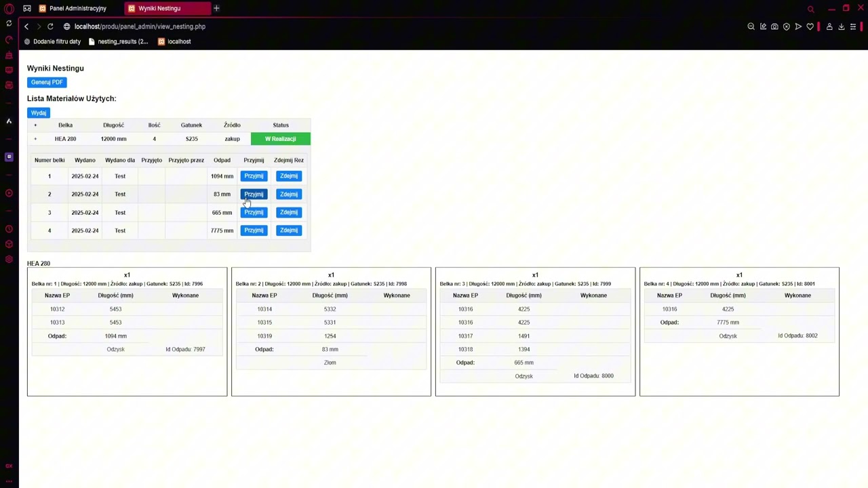
Task: Collapse the HEA 280 row plus sign
Action: tap(35, 139)
